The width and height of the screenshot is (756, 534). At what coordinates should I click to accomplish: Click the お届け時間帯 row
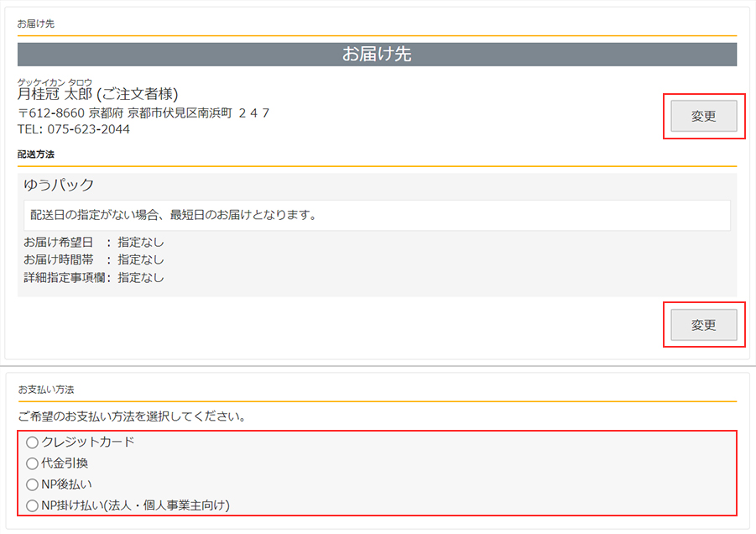[94, 259]
